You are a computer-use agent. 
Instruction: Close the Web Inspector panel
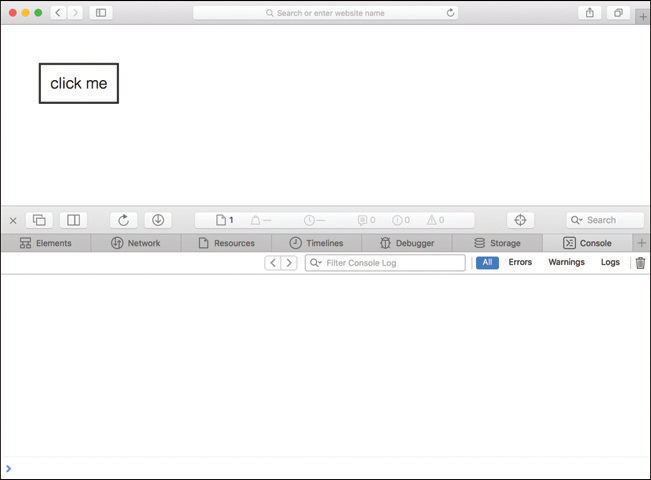(x=13, y=220)
